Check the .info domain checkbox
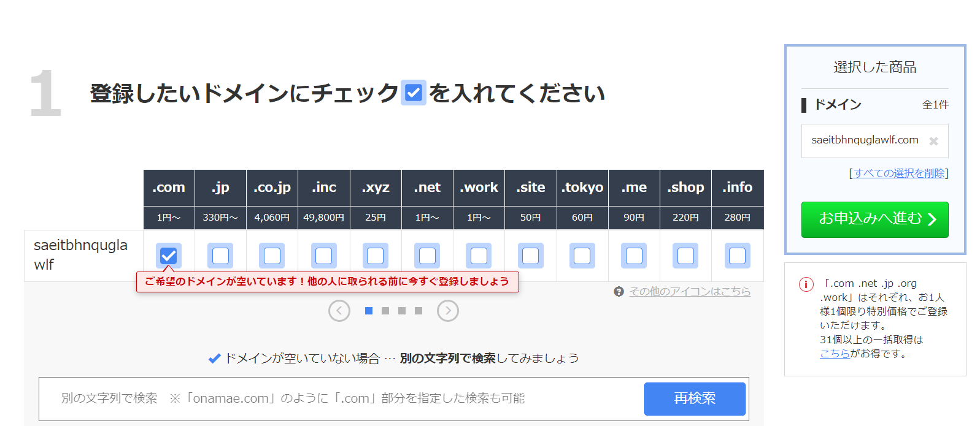Screen dimensions: 980x426 coord(738,256)
